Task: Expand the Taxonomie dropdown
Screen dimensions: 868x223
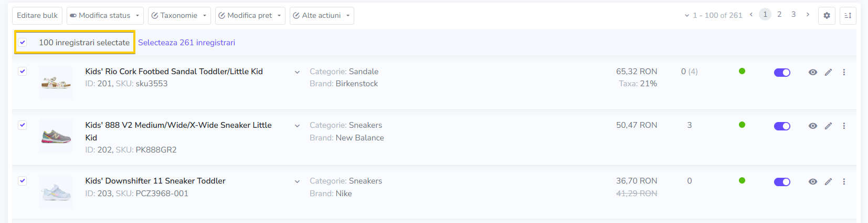Action: pyautogui.click(x=179, y=16)
